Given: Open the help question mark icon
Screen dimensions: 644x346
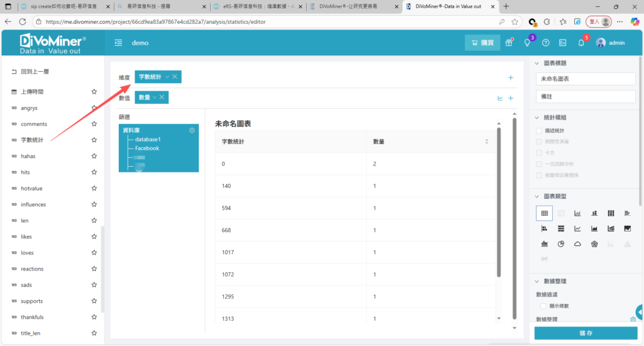Looking at the screenshot, I should [545, 43].
